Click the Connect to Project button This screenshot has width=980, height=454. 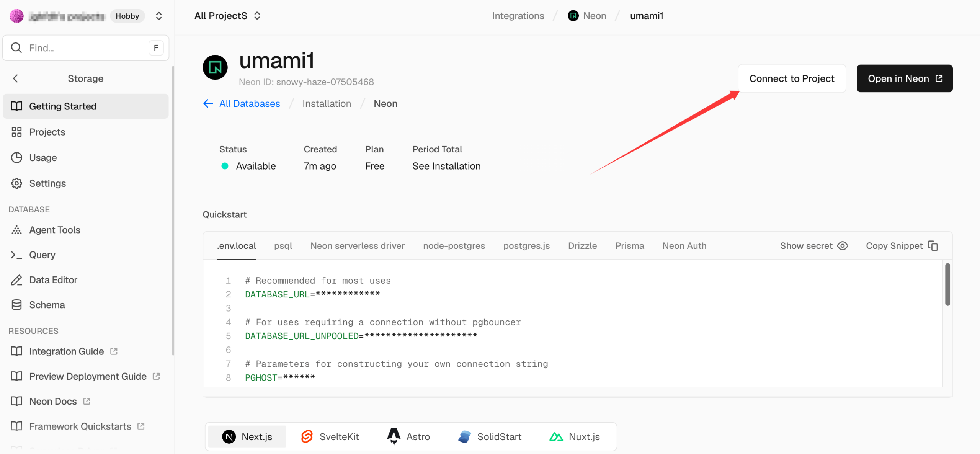pos(792,78)
